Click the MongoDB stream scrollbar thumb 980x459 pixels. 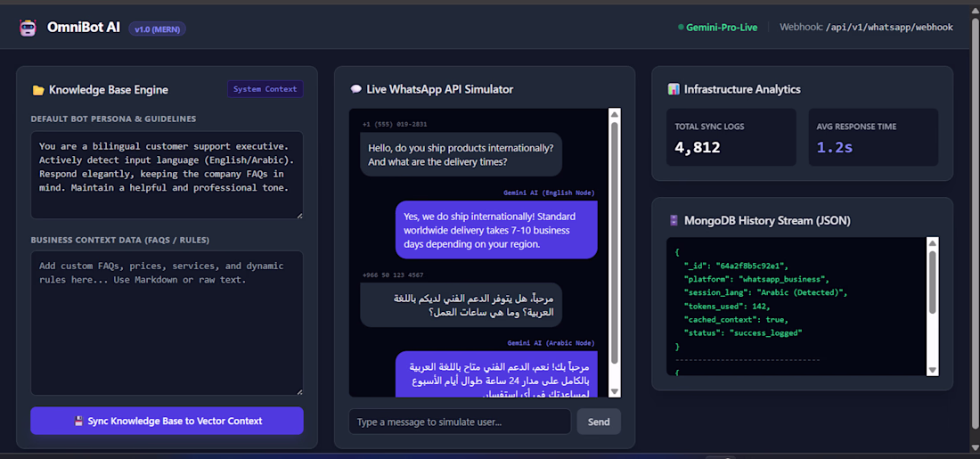933,282
